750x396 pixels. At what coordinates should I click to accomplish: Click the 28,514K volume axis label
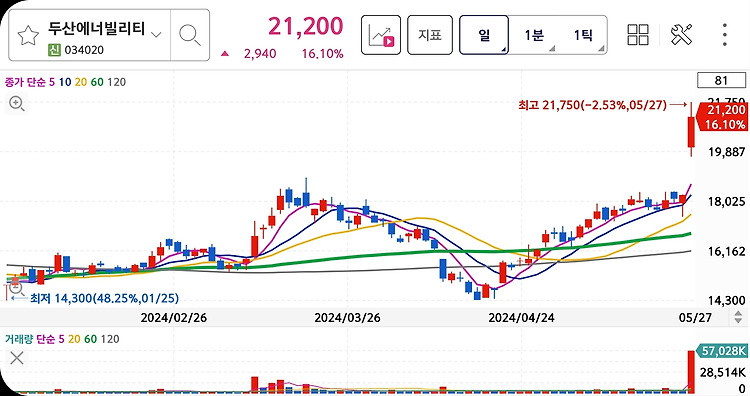tap(722, 373)
